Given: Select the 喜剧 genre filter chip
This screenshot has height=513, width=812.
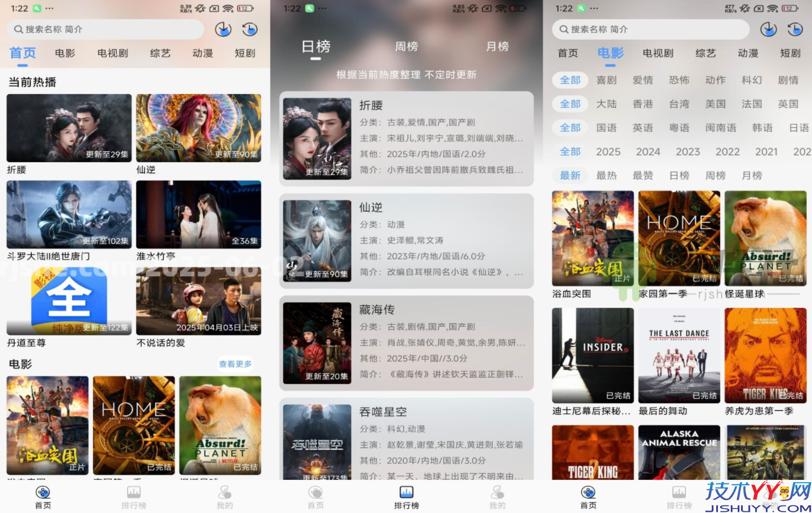Looking at the screenshot, I should [x=606, y=80].
